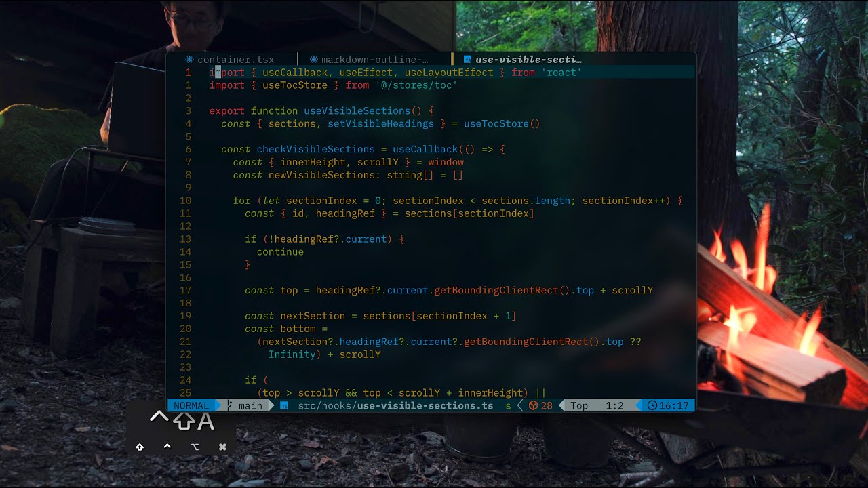This screenshot has width=868, height=488.
Task: Click the time 16:17 in statusline
Action: [673, 405]
